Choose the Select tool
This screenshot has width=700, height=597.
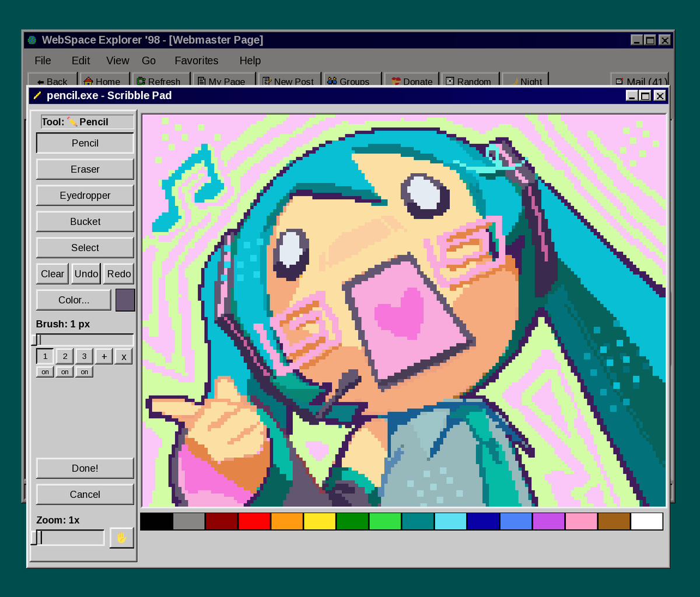coord(85,248)
